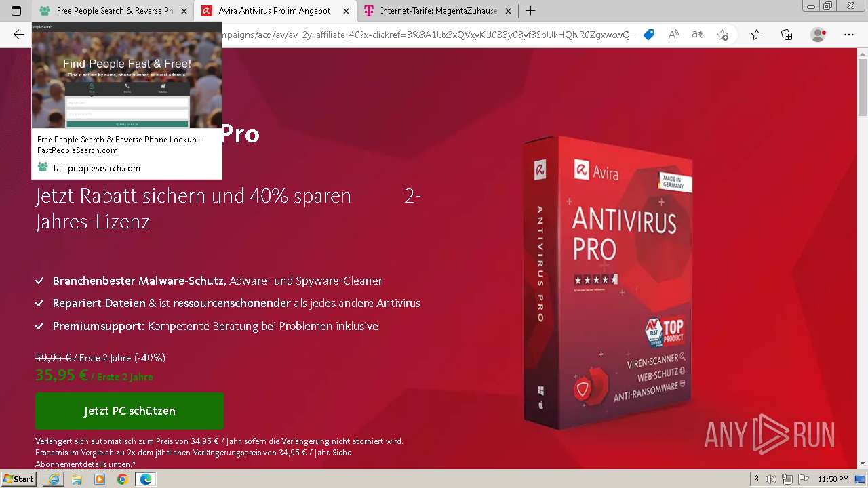868x488 pixels.
Task: Add this page to favorites
Action: click(x=722, y=34)
